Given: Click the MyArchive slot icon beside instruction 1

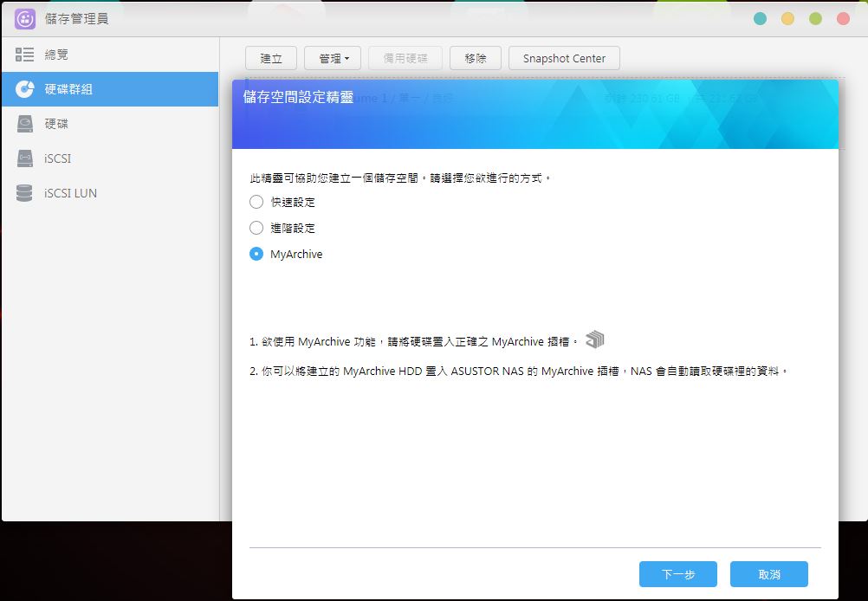Looking at the screenshot, I should click(595, 339).
